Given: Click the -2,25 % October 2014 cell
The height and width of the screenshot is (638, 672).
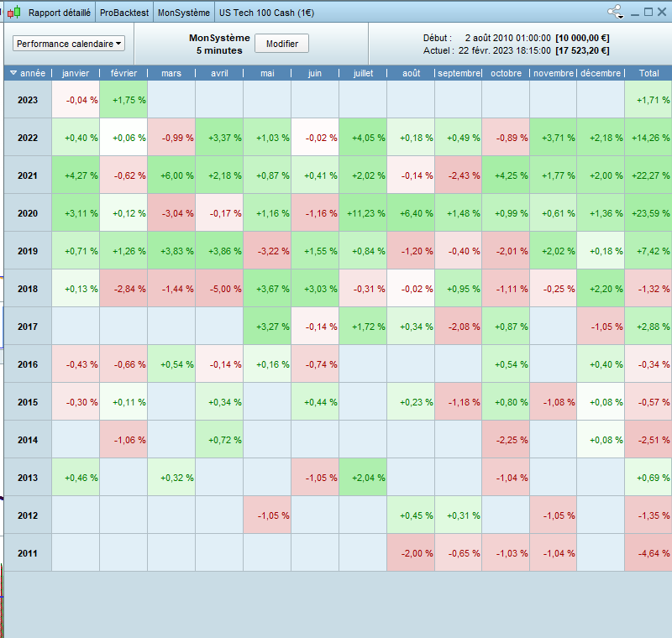Looking at the screenshot, I should 506,440.
